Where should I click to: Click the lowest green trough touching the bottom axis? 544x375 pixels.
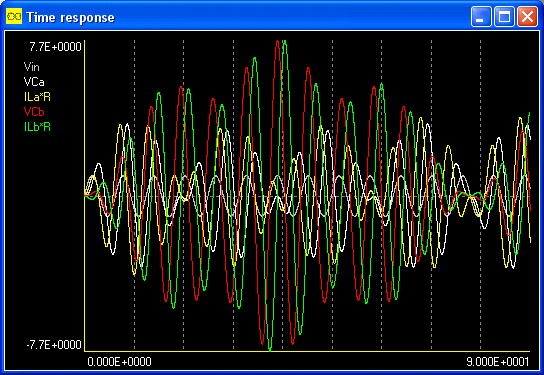tap(270, 349)
